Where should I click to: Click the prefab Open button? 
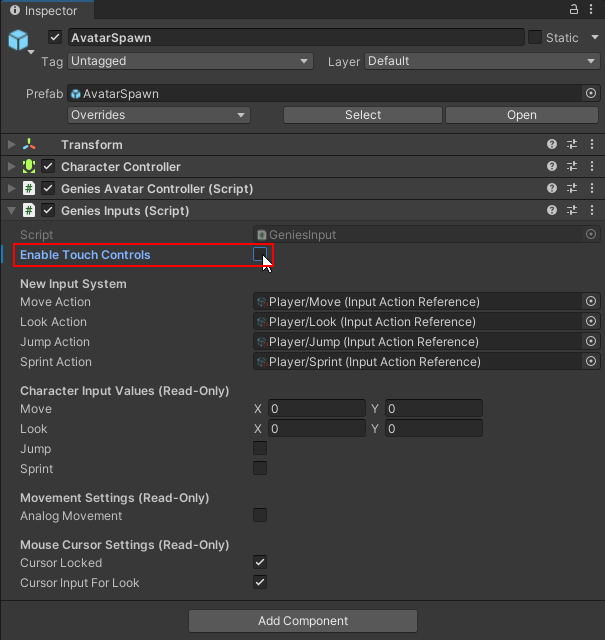point(521,115)
